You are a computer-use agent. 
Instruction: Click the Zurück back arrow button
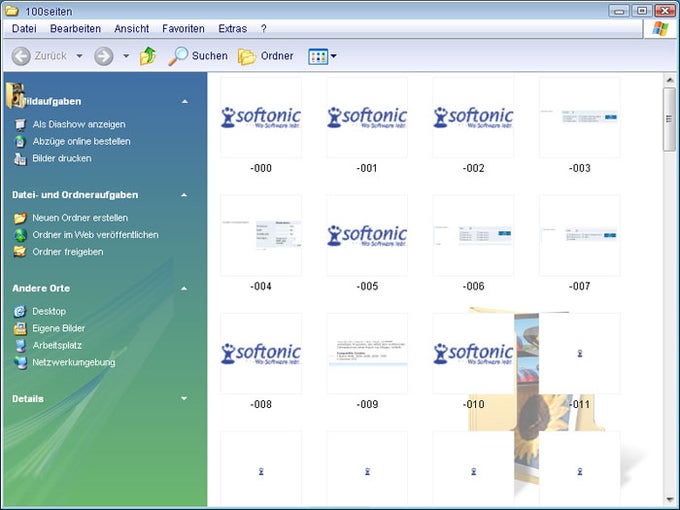[x=21, y=56]
